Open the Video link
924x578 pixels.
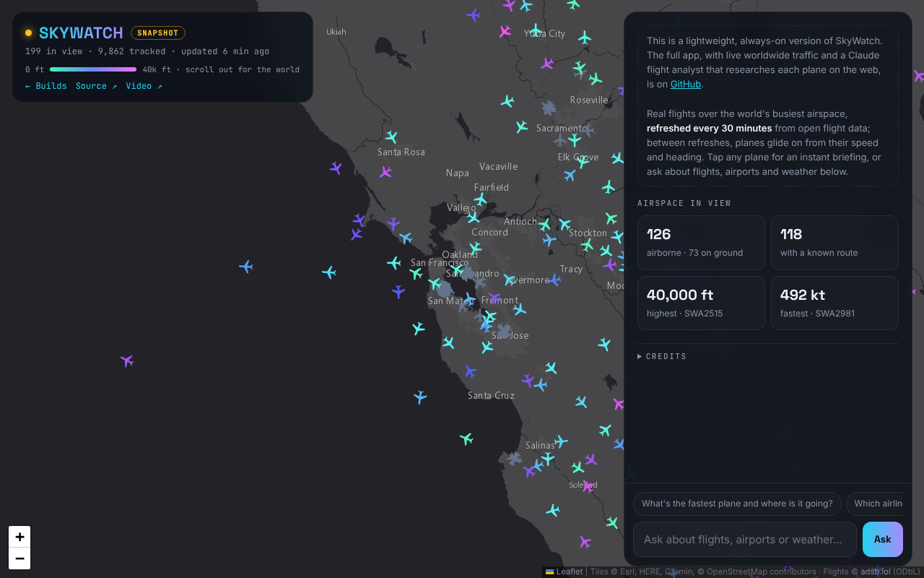point(144,86)
